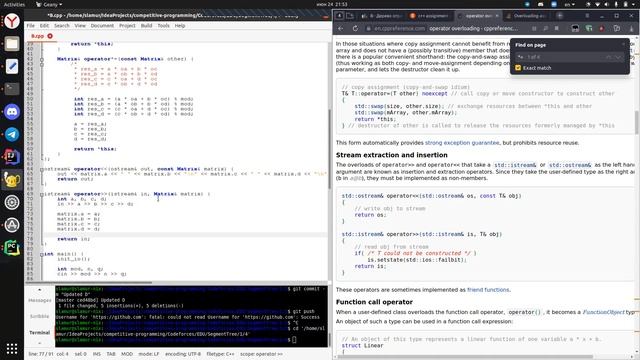Toggle the Exact match checkbox
Image resolution: width=640 pixels, height=360 pixels.
(x=518, y=68)
